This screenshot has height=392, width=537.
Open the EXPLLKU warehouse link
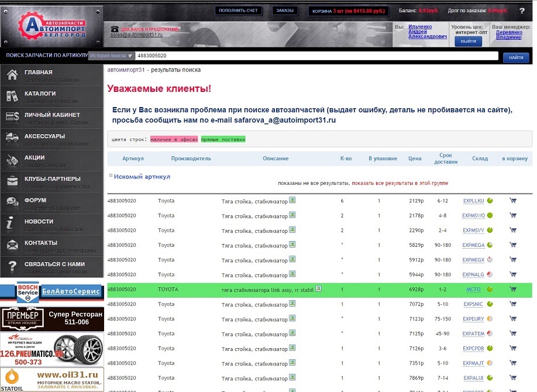click(474, 201)
